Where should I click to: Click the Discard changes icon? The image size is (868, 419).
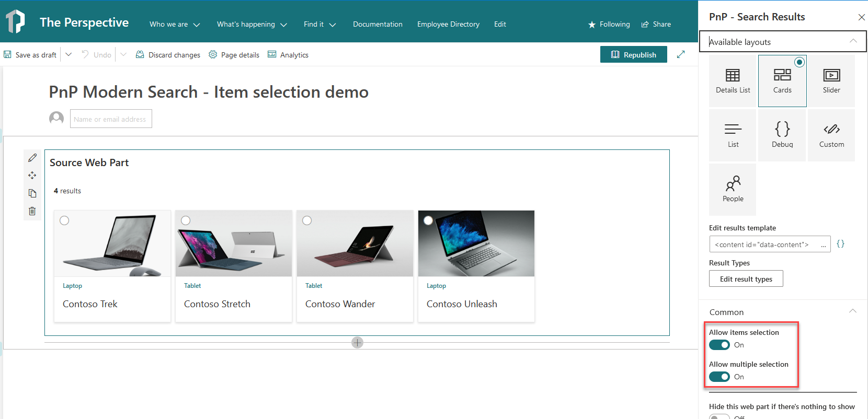tap(140, 54)
